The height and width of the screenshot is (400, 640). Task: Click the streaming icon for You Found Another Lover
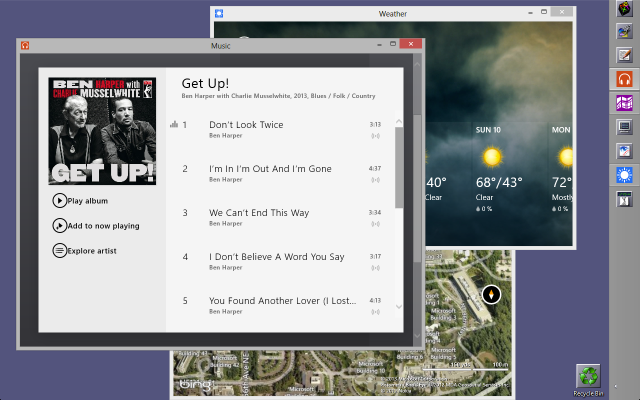(376, 312)
